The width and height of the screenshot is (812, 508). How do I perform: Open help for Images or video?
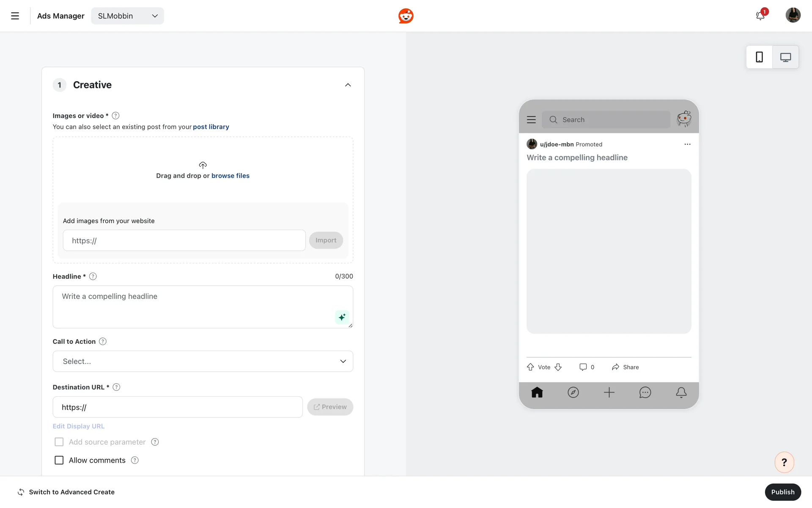(x=115, y=116)
